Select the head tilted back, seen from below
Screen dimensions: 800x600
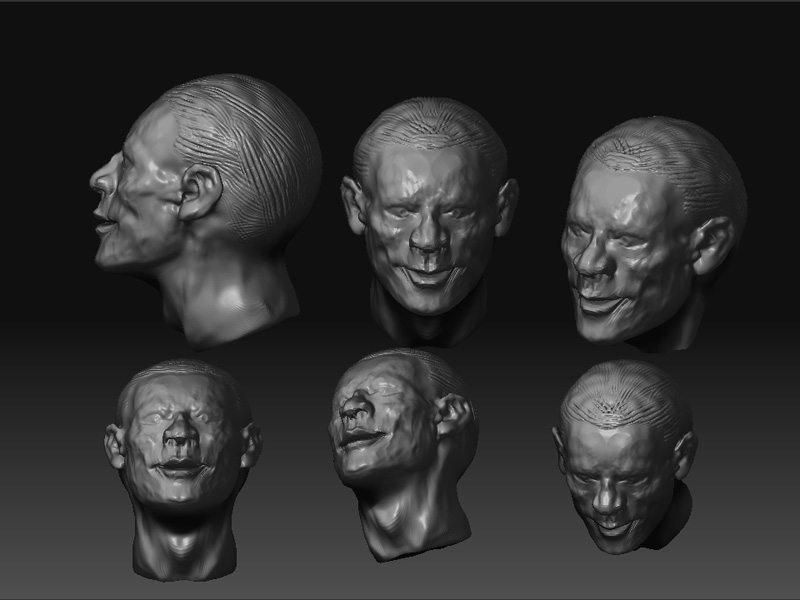403,454
